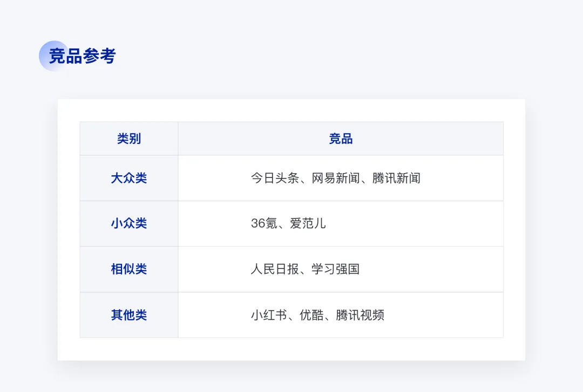Screen dimensions: 583x392
Task: Click 36氪 in the 小众类 row
Action: 264,223
